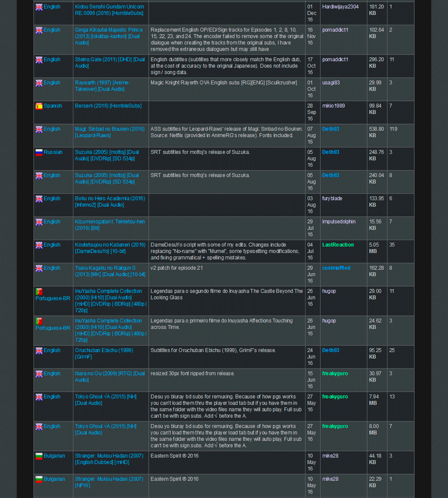This screenshot has height=498, width=448.
Task: Click the English flag beside Koutetsujou no Kabaneri
Action: [39, 245]
